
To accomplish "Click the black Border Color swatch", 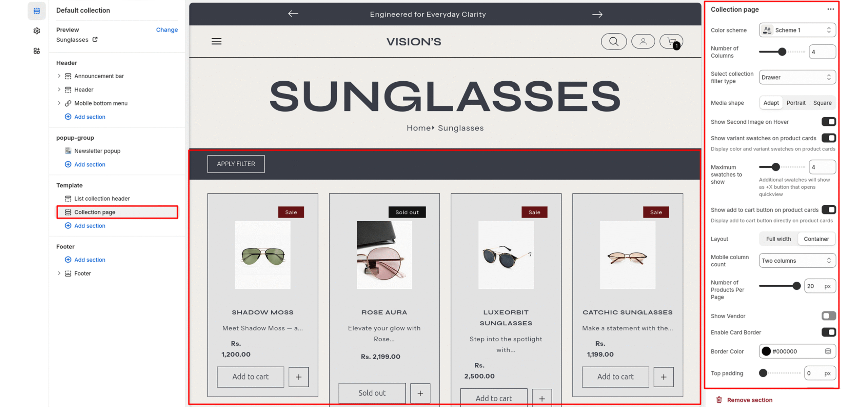I will [766, 351].
